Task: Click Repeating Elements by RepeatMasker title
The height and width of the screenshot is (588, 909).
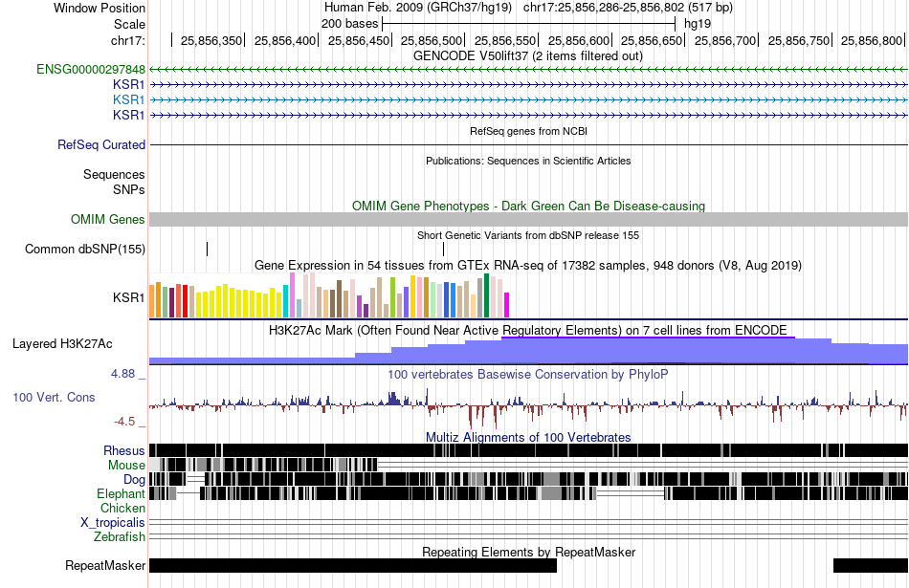Action: (x=529, y=552)
